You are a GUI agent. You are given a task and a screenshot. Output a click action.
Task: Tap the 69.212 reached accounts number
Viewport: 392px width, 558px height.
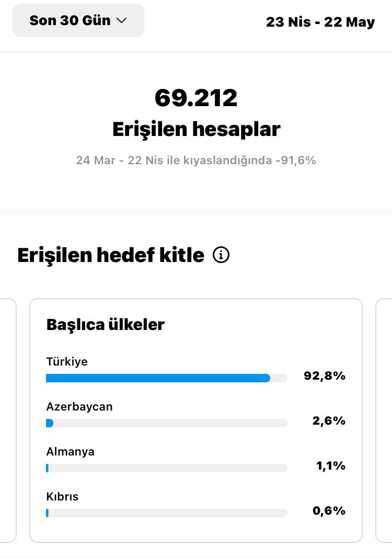pyautogui.click(x=196, y=98)
